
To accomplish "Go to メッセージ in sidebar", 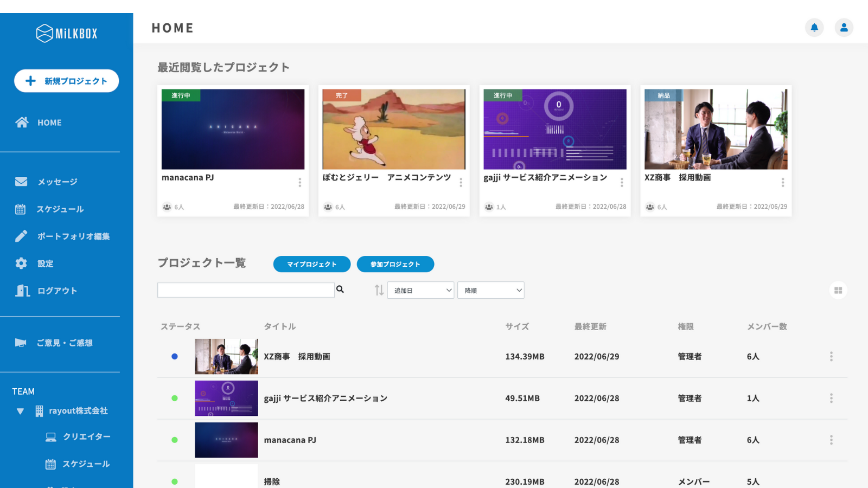I will 57,182.
